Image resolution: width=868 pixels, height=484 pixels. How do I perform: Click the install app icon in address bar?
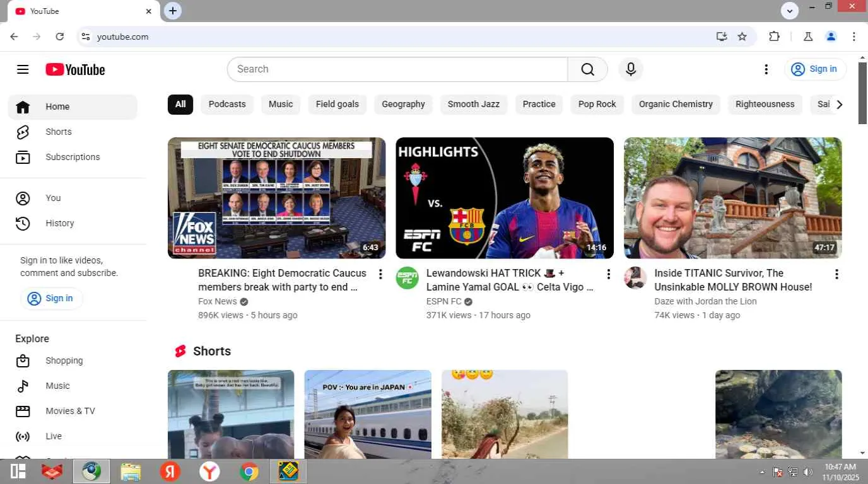(722, 37)
